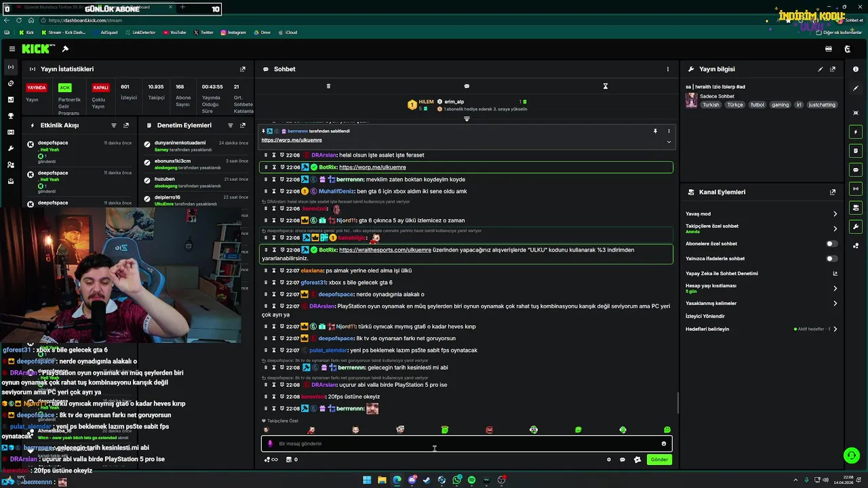Click the trash icon in chat toolbar

(x=328, y=86)
